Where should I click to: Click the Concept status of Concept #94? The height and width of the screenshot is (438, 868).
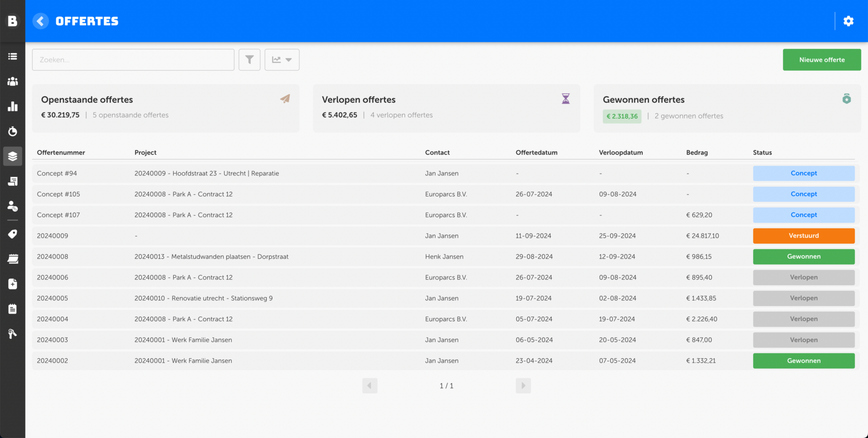803,174
